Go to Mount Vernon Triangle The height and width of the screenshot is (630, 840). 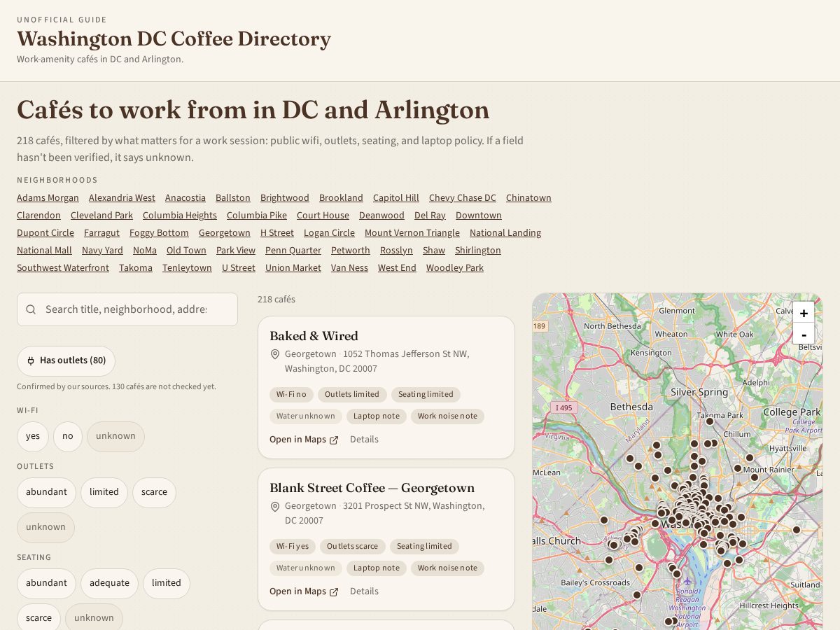pos(412,233)
